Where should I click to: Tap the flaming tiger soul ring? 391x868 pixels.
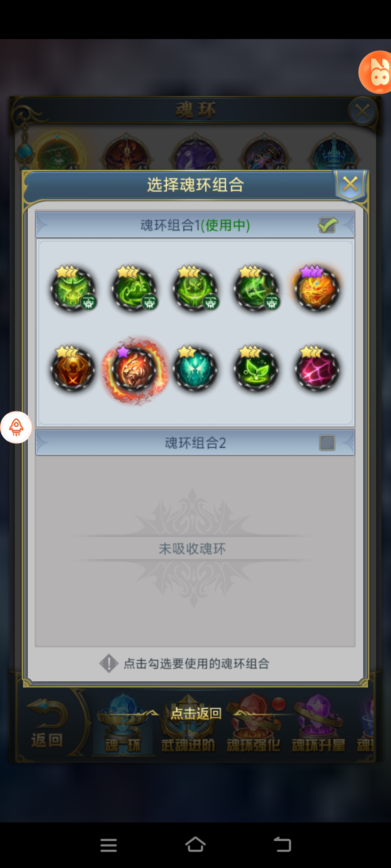(x=134, y=370)
